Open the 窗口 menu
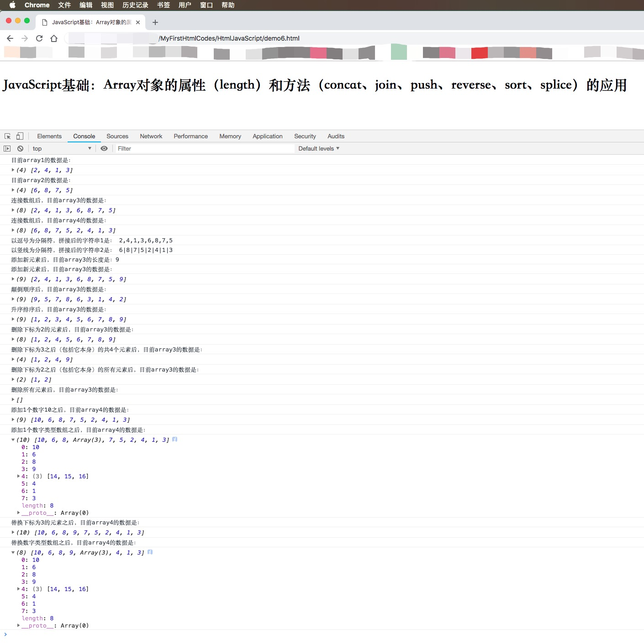Image resolution: width=644 pixels, height=644 pixels. tap(206, 5)
